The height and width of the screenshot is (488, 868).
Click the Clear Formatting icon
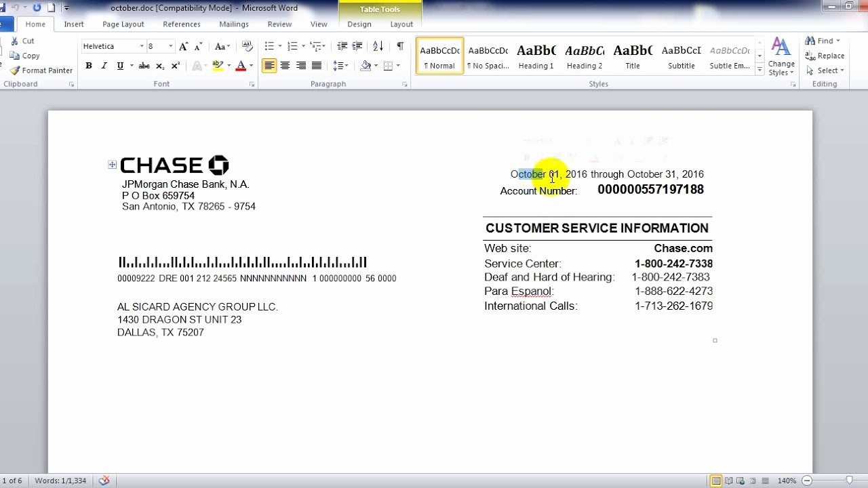(248, 47)
